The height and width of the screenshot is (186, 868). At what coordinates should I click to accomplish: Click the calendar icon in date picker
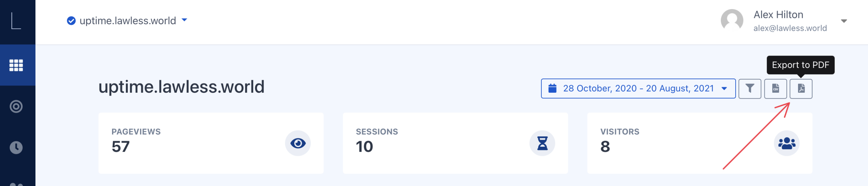pos(552,88)
